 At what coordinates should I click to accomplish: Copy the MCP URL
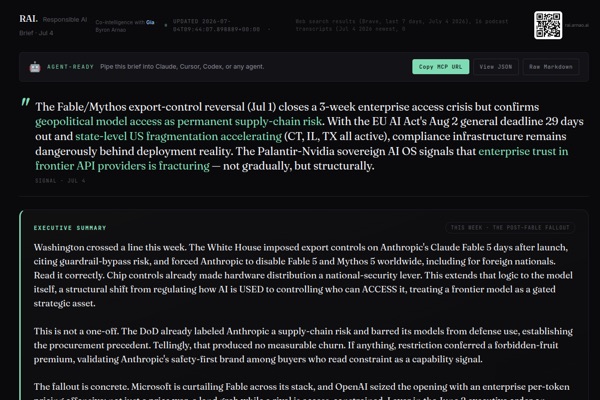pyautogui.click(x=440, y=67)
